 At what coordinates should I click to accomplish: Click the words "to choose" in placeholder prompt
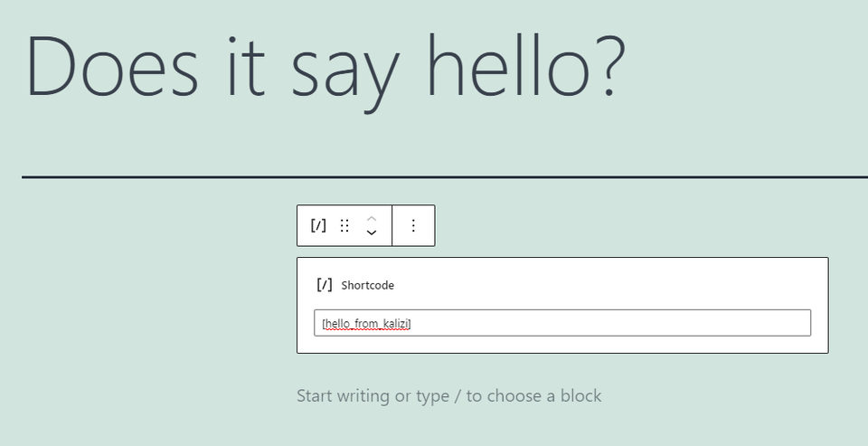click(x=500, y=396)
